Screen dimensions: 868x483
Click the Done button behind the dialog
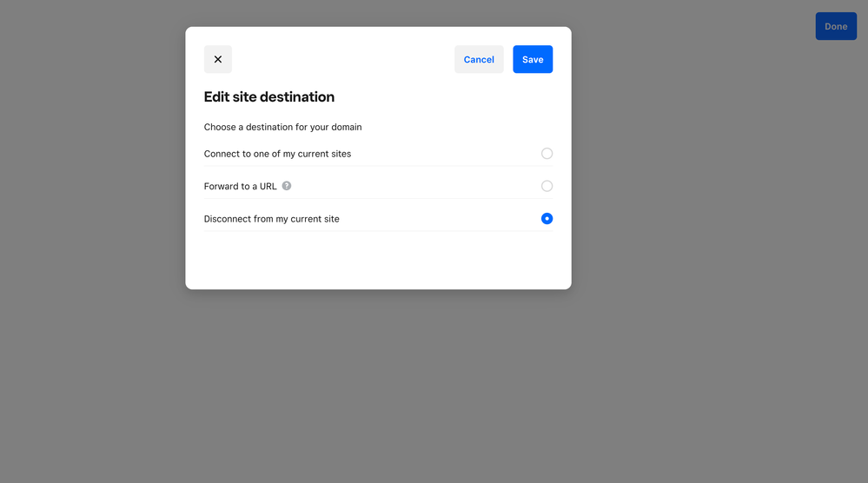click(836, 26)
